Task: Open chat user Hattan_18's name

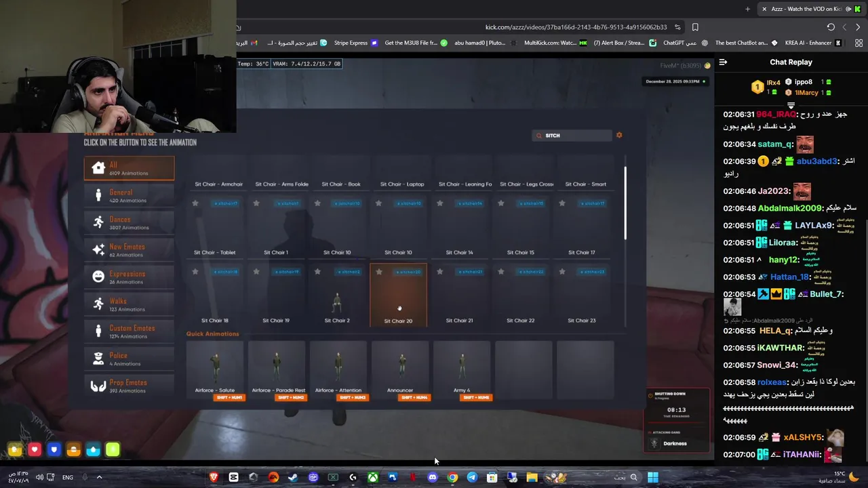Action: click(790, 277)
